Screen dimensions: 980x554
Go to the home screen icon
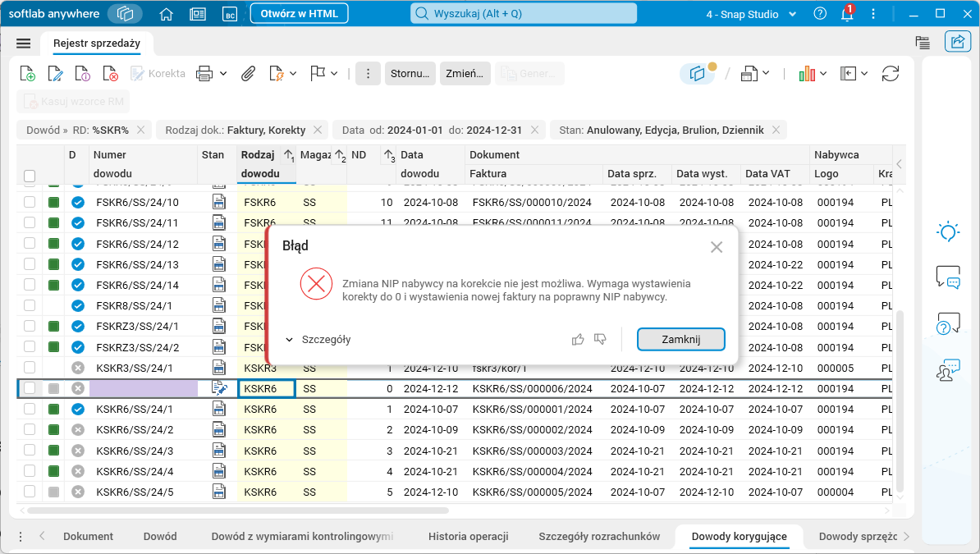click(167, 14)
